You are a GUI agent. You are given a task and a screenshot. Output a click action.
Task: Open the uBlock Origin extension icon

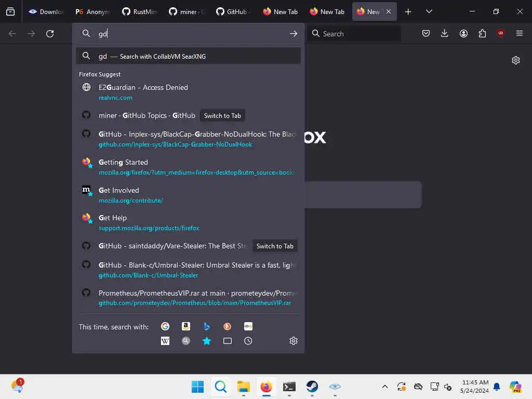click(500, 33)
